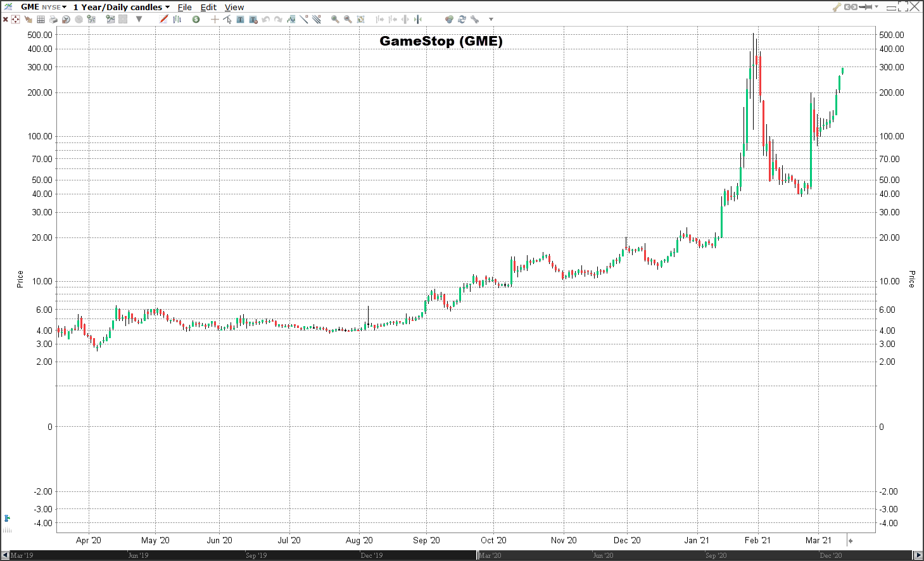Viewport: 924px width, 561px height.
Task: Click the fit-to-screen zoom icon
Action: (x=360, y=20)
